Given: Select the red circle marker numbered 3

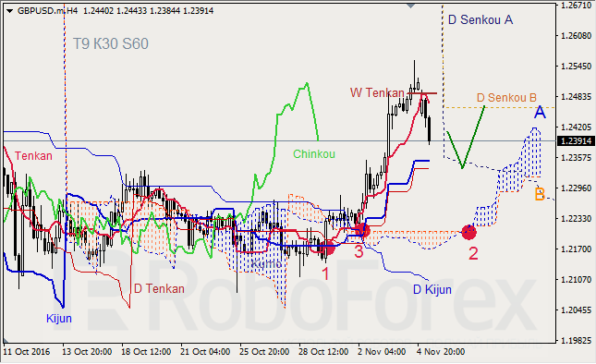Looking at the screenshot, I should click(362, 230).
